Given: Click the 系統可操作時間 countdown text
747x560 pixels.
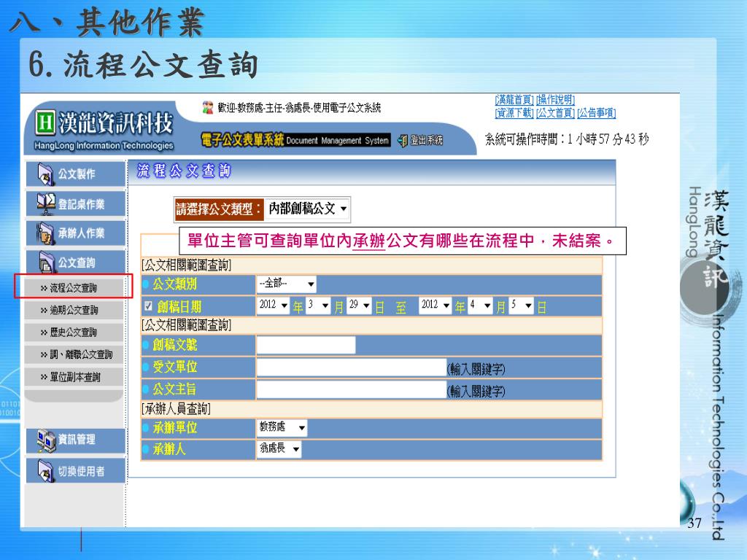Looking at the screenshot, I should point(567,139).
